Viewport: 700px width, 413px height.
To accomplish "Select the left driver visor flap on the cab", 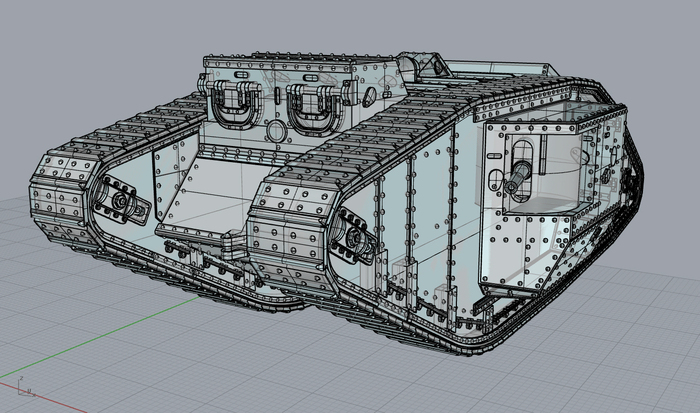I will [x=233, y=104].
